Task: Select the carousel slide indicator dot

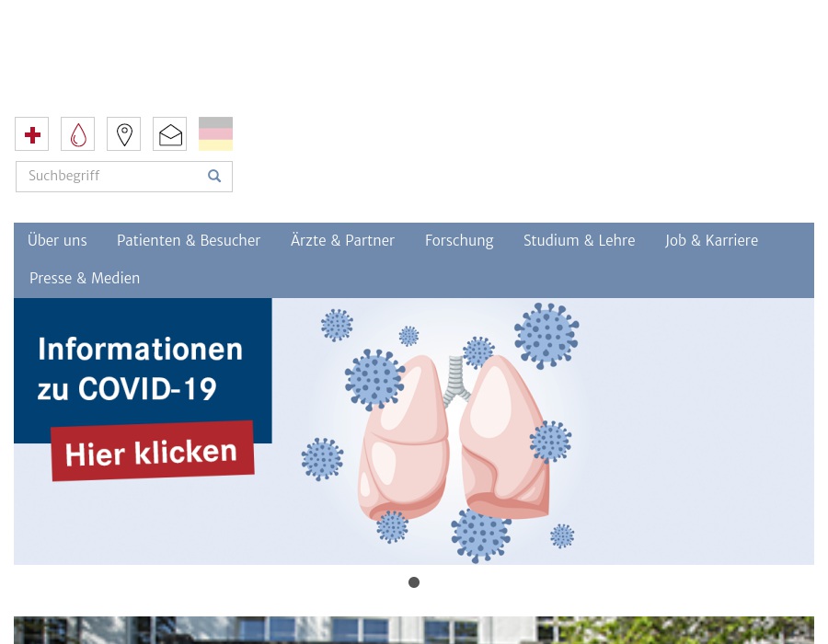Action: coord(414,582)
